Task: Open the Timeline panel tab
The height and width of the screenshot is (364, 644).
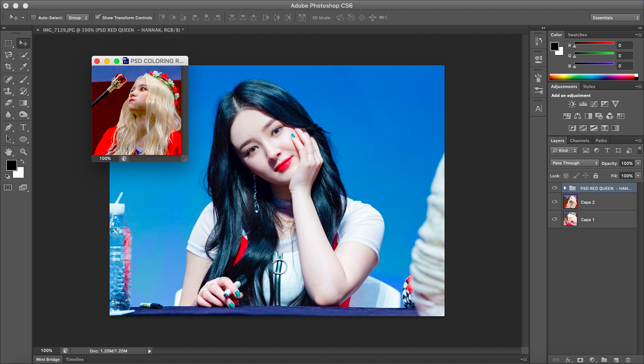Action: click(x=75, y=360)
